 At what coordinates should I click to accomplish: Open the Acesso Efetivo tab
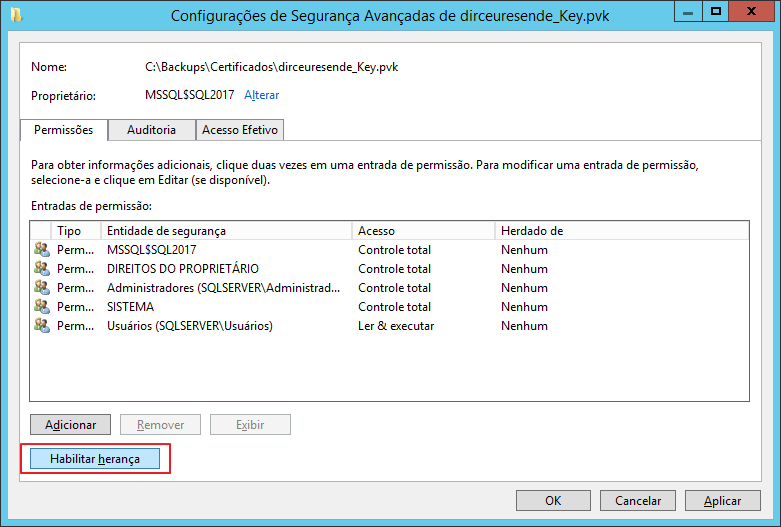click(x=240, y=130)
